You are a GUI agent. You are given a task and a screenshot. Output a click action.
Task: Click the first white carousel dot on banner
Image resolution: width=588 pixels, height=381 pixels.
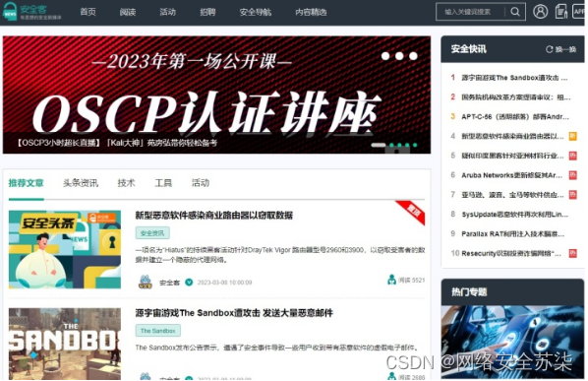(x=385, y=56)
